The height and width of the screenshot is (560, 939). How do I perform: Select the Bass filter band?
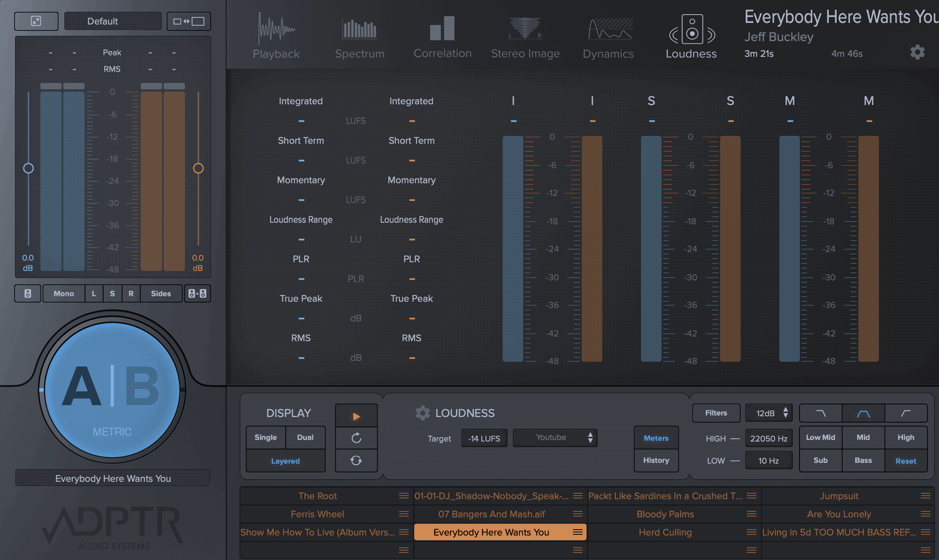coord(863,460)
